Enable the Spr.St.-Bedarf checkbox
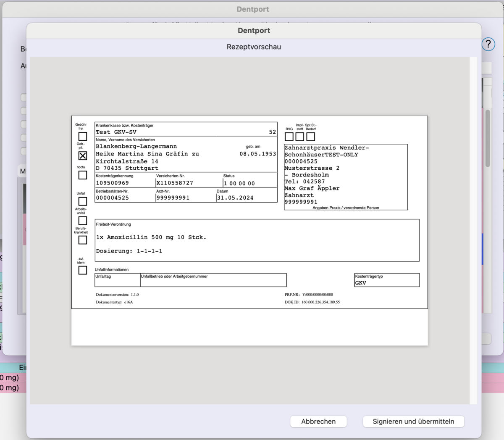This screenshot has height=440, width=504. tap(310, 137)
